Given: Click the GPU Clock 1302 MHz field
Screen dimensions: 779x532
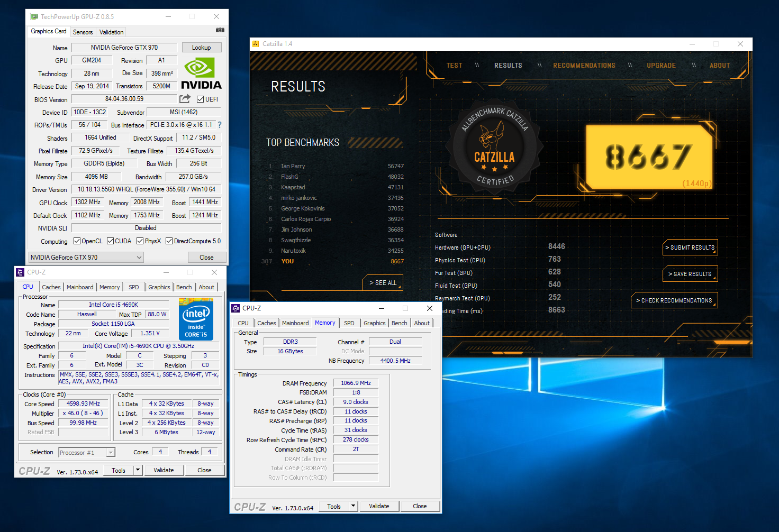Looking at the screenshot, I should (x=87, y=202).
